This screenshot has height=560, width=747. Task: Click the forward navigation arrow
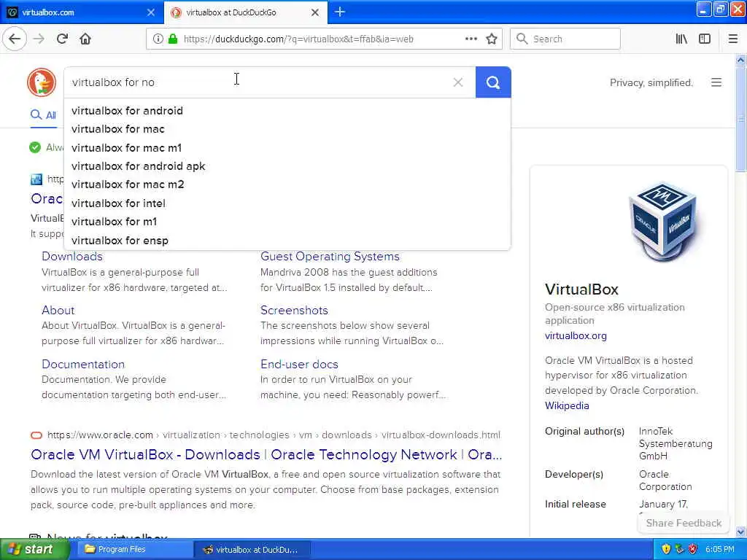coord(39,39)
